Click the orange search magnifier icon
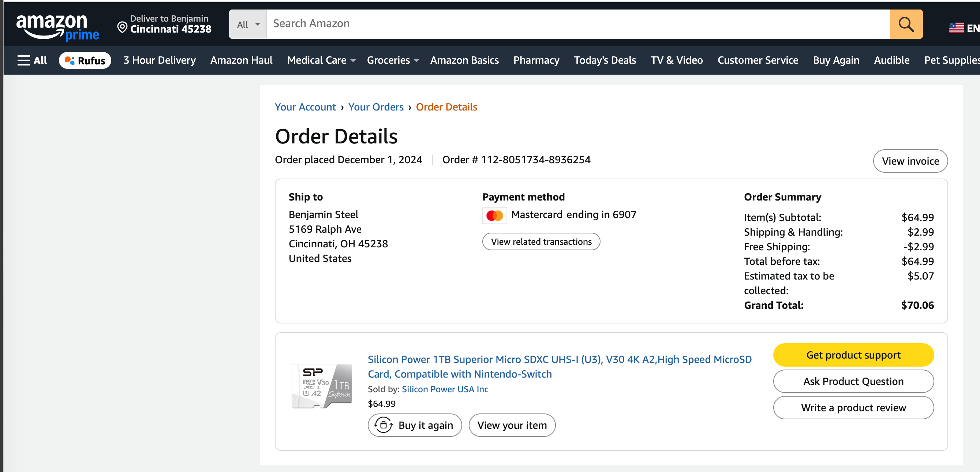Image resolution: width=980 pixels, height=472 pixels. point(906,25)
